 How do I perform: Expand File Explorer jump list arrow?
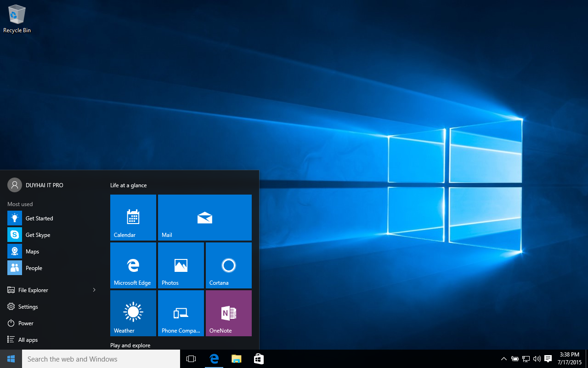click(94, 290)
